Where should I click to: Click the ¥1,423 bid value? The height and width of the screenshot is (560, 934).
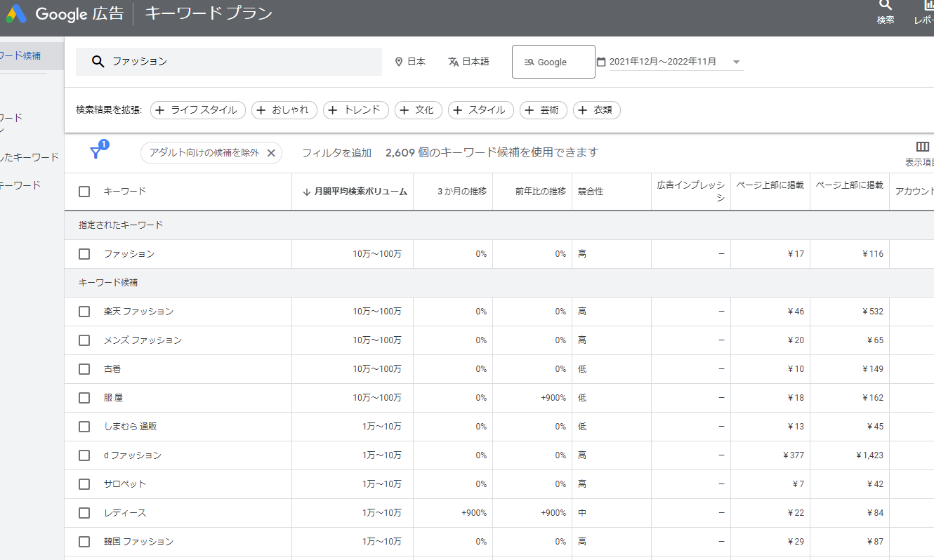pyautogui.click(x=869, y=455)
